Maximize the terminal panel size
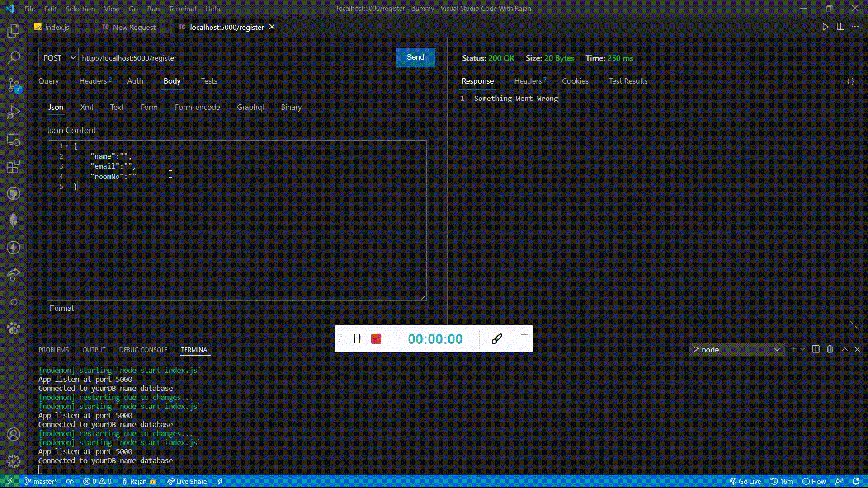 [844, 349]
